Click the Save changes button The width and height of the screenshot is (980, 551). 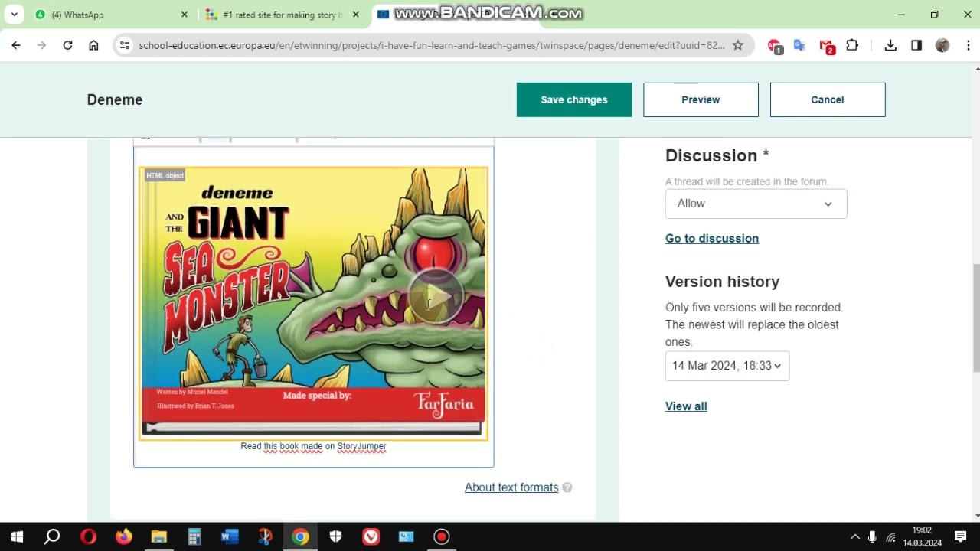click(x=574, y=99)
